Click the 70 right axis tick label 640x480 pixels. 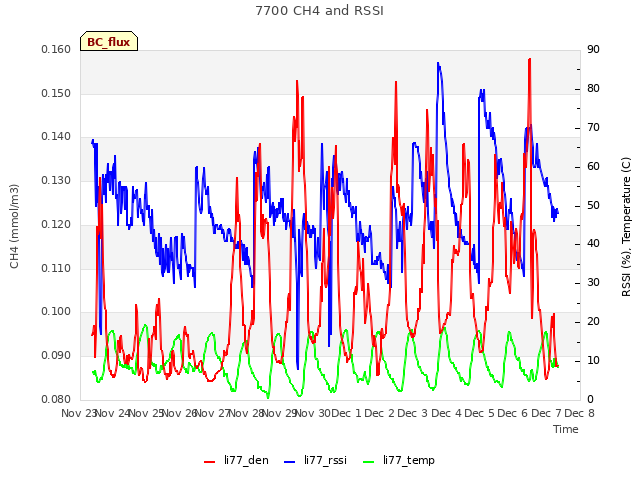pos(593,128)
